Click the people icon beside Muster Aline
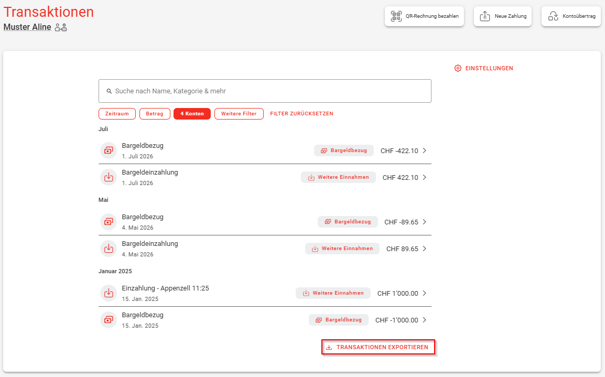 point(61,27)
